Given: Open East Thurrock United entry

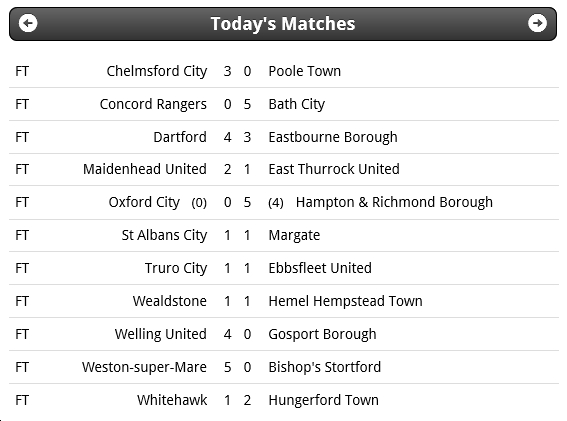Looking at the screenshot, I should (x=334, y=169).
